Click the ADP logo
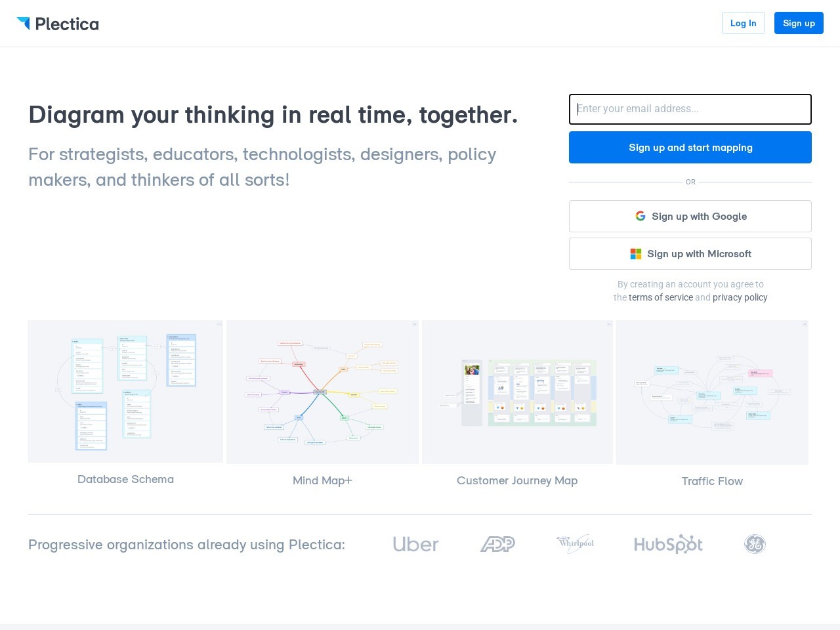This screenshot has height=630, width=840. pyautogui.click(x=497, y=544)
